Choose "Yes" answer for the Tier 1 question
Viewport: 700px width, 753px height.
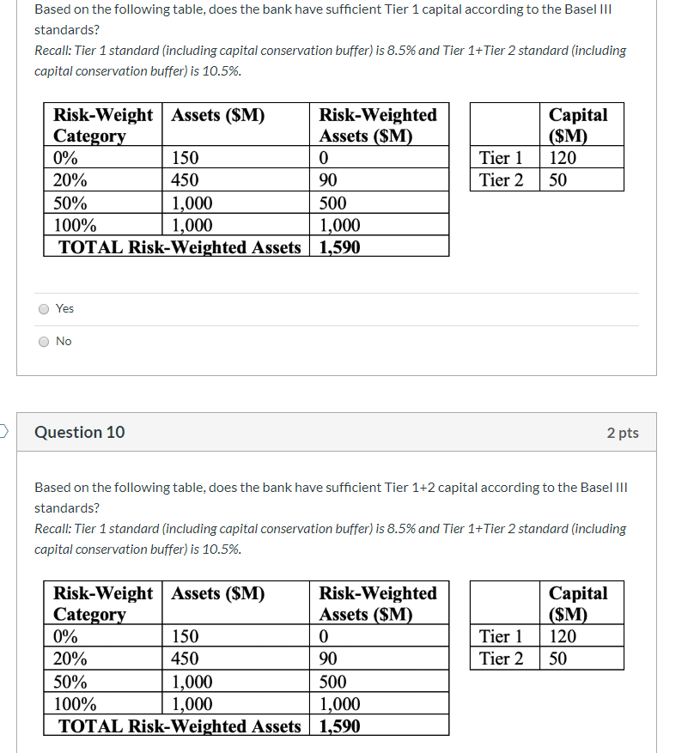(x=43, y=308)
